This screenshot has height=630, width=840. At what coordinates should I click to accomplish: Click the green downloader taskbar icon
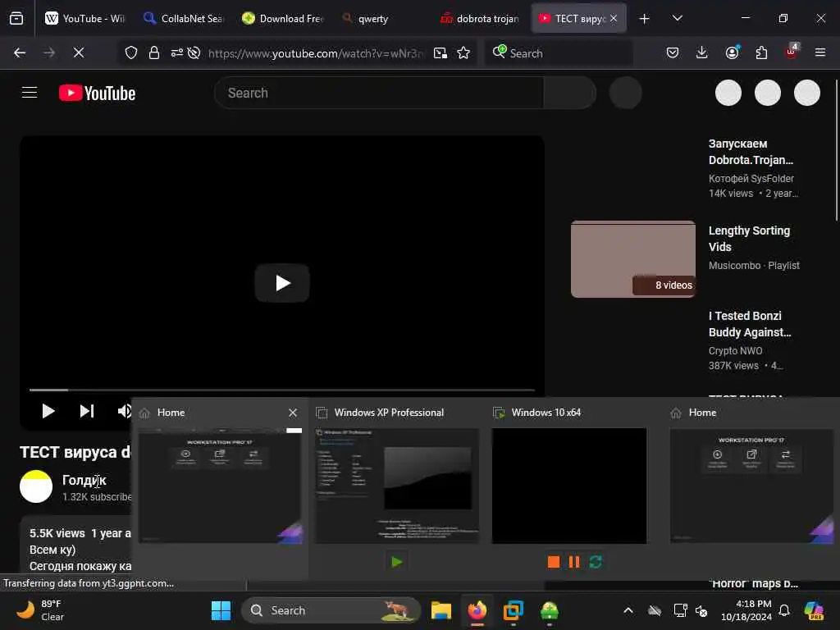[x=550, y=610]
